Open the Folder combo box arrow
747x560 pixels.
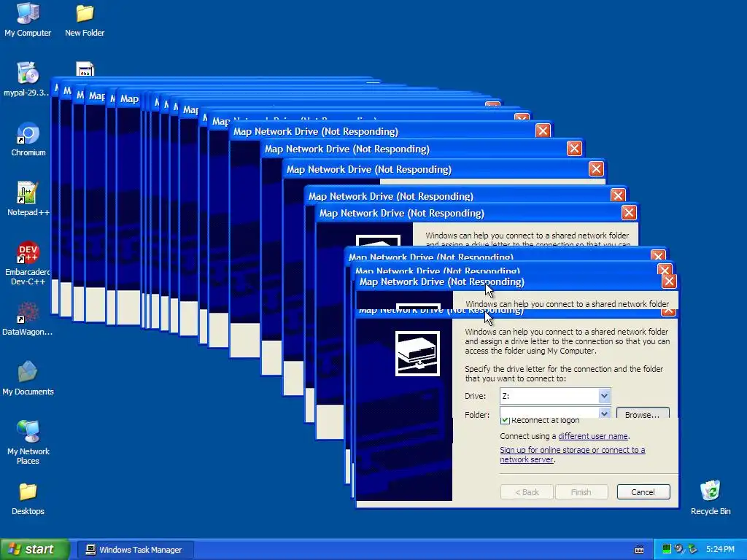(604, 413)
